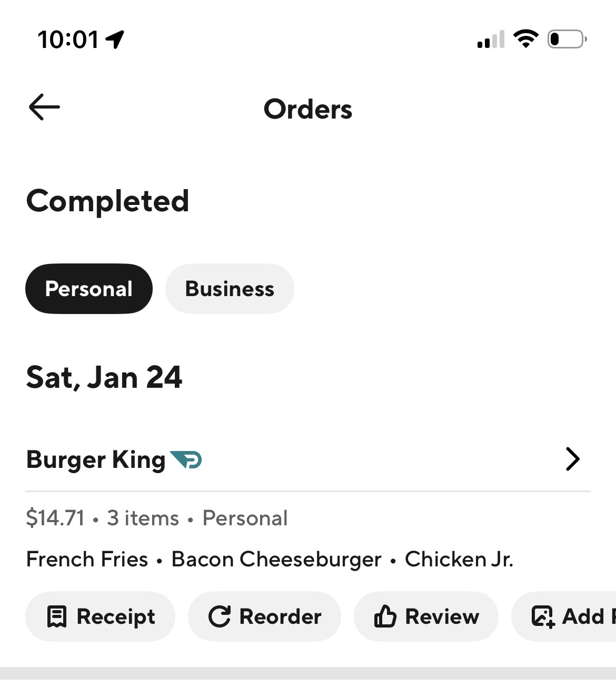Viewport: 616px width, 696px height.
Task: Open Burger King order via chevron
Action: tap(572, 459)
